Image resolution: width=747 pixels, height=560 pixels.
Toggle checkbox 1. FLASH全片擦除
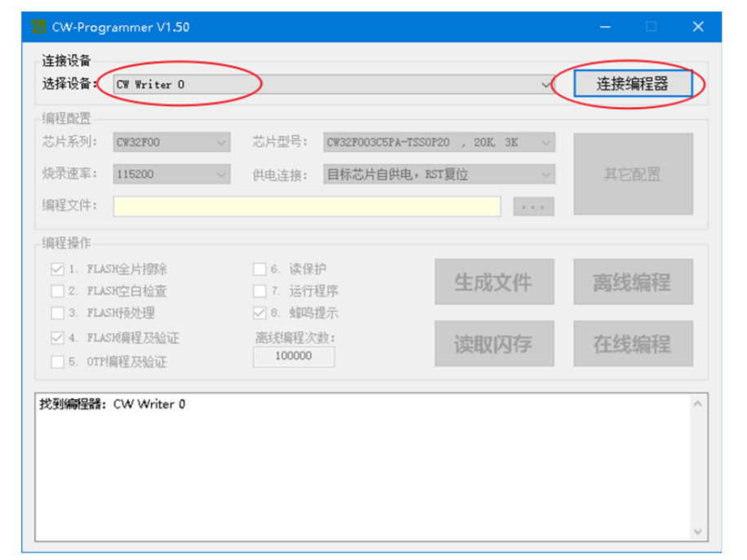pos(57,269)
